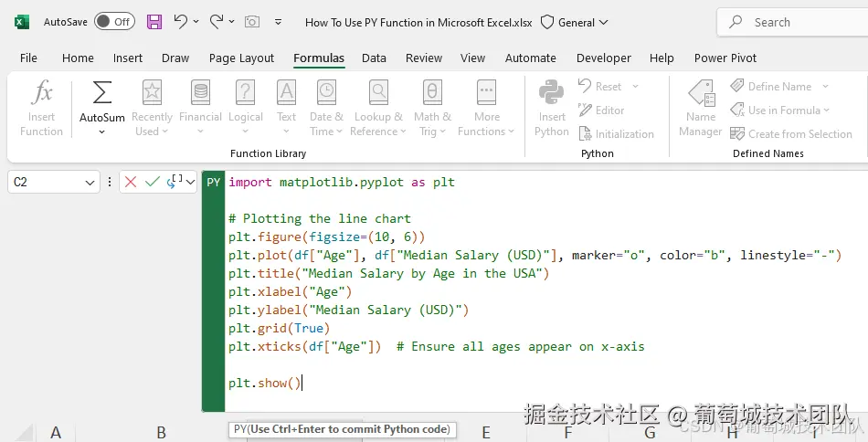The image size is (868, 442).
Task: Click the comment '# Plotting the line chart'
Action: pyautogui.click(x=320, y=218)
